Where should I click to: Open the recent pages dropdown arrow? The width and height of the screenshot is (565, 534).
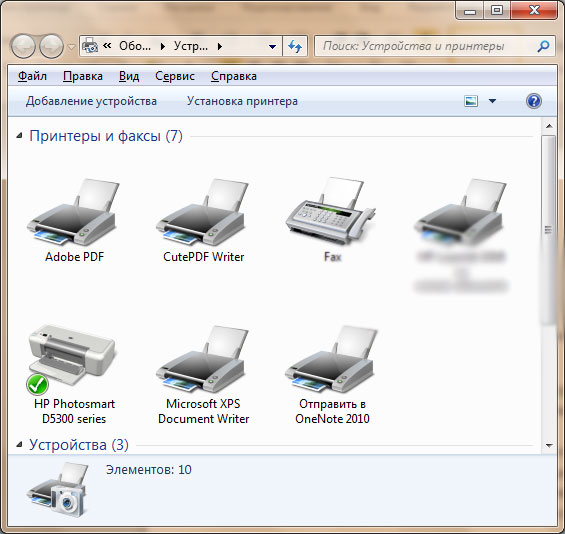click(72, 47)
